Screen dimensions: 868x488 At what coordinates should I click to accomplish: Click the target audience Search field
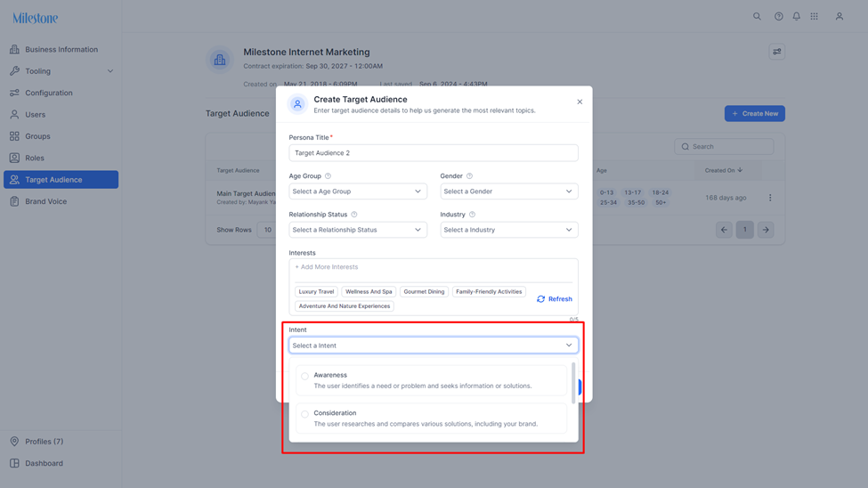[724, 147]
